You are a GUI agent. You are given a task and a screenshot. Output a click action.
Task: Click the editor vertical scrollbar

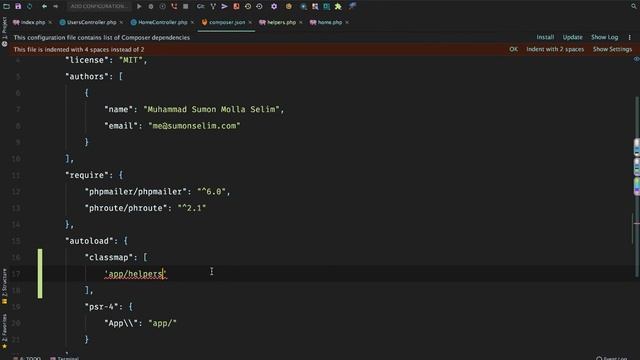pyautogui.click(x=636, y=186)
